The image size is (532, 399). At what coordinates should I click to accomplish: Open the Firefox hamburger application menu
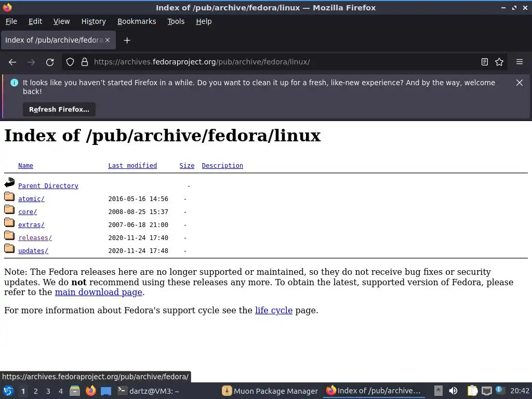point(520,62)
